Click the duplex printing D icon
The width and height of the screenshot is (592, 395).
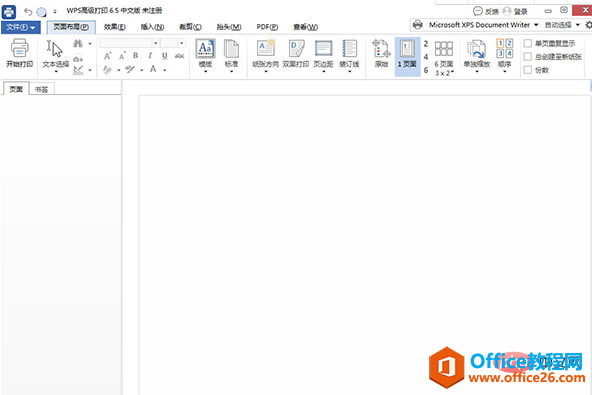[296, 48]
